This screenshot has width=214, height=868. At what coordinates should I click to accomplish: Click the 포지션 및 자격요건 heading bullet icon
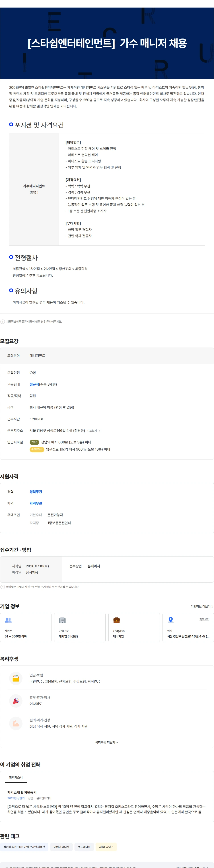click(11, 124)
